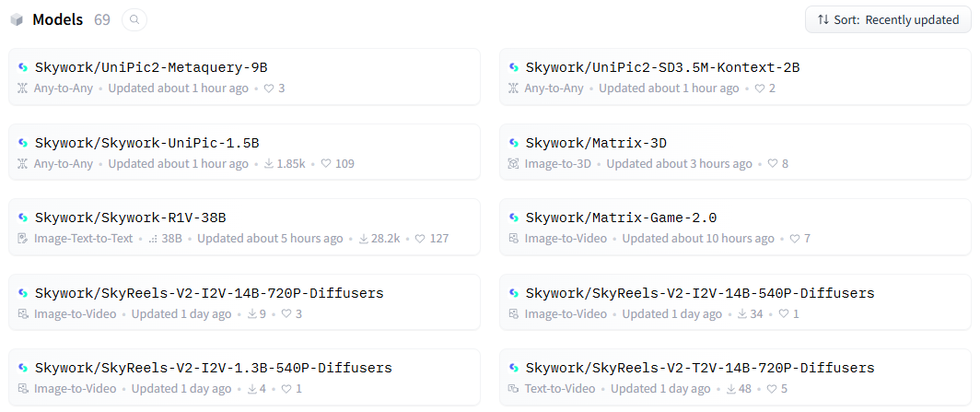The height and width of the screenshot is (412, 980).
Task: Click heart icon with 3 likes on UniPic2-Metaquery-9B
Action: tap(269, 88)
